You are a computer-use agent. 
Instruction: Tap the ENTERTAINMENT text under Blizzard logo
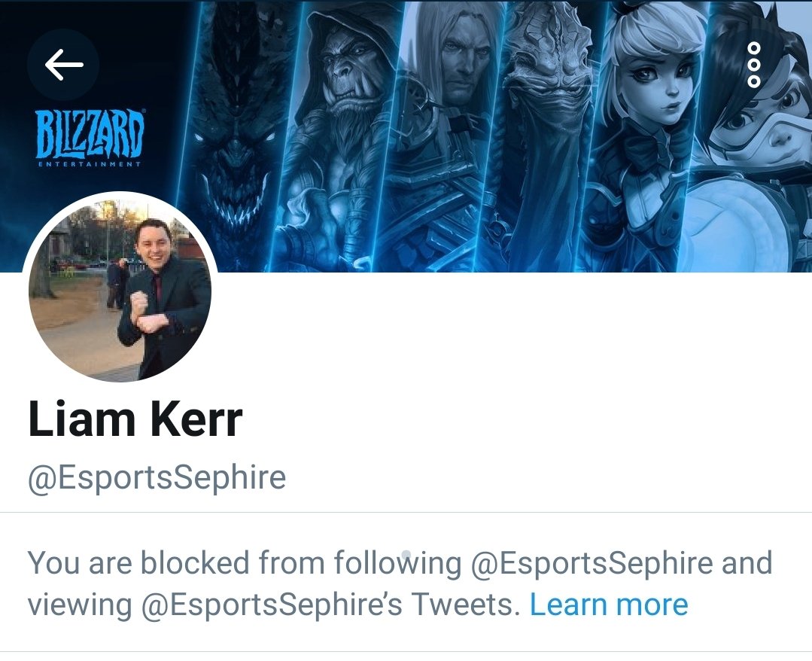[x=90, y=164]
